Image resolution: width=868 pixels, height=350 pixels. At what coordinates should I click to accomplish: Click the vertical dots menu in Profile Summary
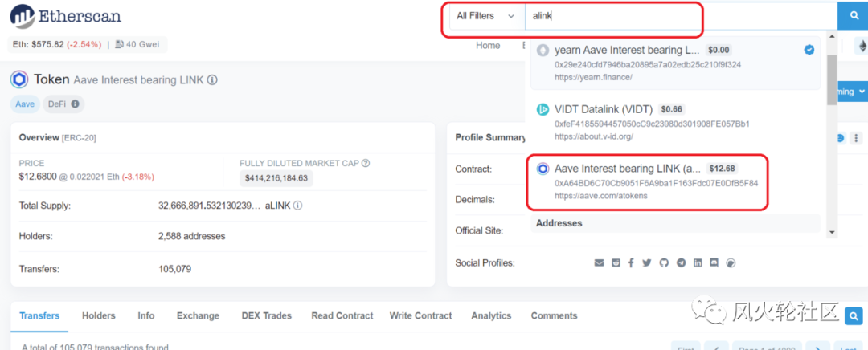856,138
